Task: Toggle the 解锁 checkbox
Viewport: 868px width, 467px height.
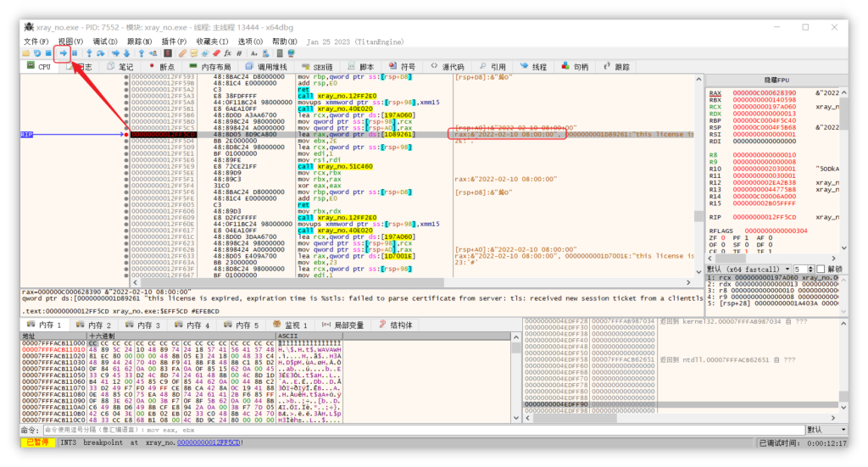Action: [821, 269]
